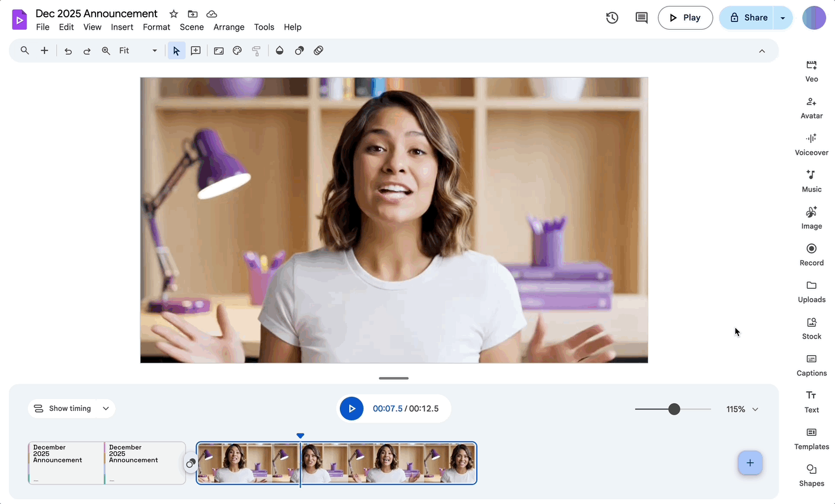Screen dimensions: 835x504
Task: Add Music from the sidebar
Action: (811, 181)
